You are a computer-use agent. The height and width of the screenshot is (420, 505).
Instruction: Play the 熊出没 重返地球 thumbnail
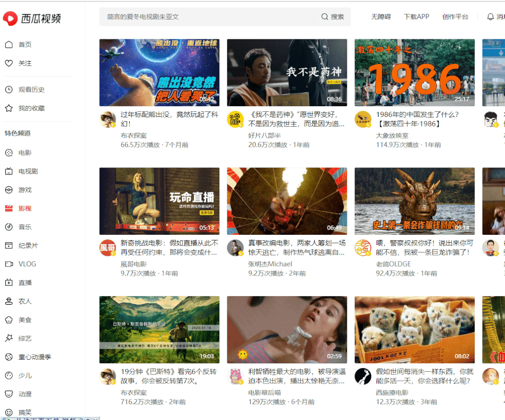click(x=159, y=73)
